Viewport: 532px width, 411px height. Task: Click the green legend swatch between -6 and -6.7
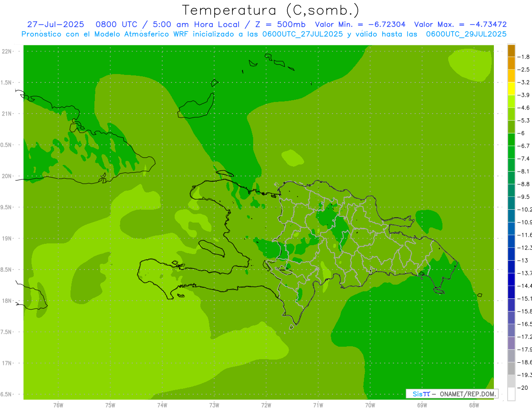511,140
